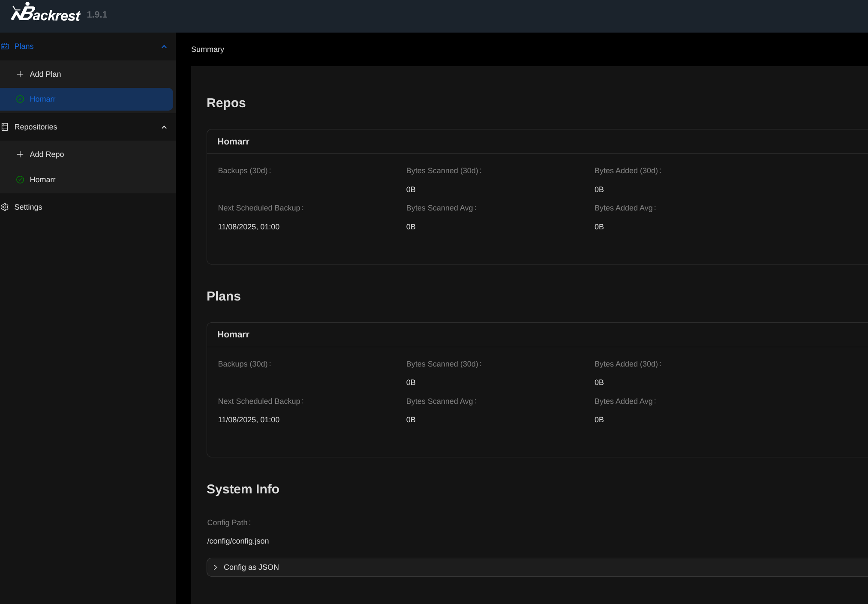Click Homarr card header under Plans
This screenshot has width=868, height=604.
pos(233,334)
